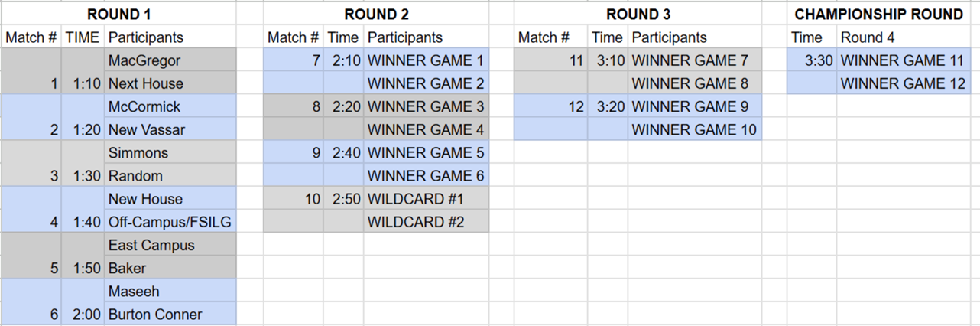Click the ROUND 2 header cell

[376, 14]
